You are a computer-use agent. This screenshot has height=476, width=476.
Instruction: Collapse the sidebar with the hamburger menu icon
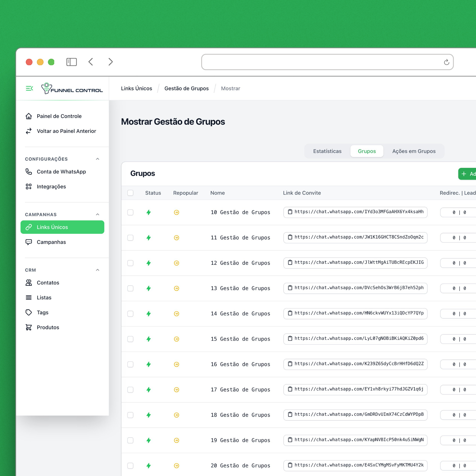coord(29,88)
